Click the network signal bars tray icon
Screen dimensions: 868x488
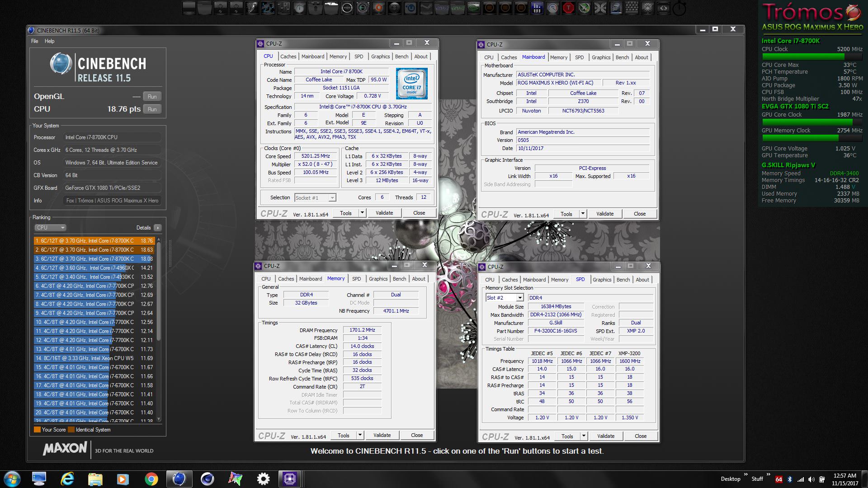pyautogui.click(x=801, y=479)
